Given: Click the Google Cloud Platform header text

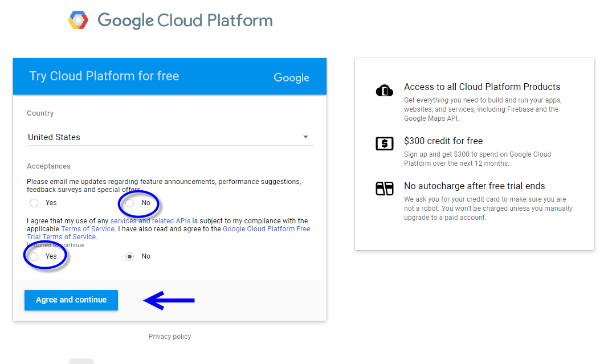Looking at the screenshot, I should tap(185, 21).
